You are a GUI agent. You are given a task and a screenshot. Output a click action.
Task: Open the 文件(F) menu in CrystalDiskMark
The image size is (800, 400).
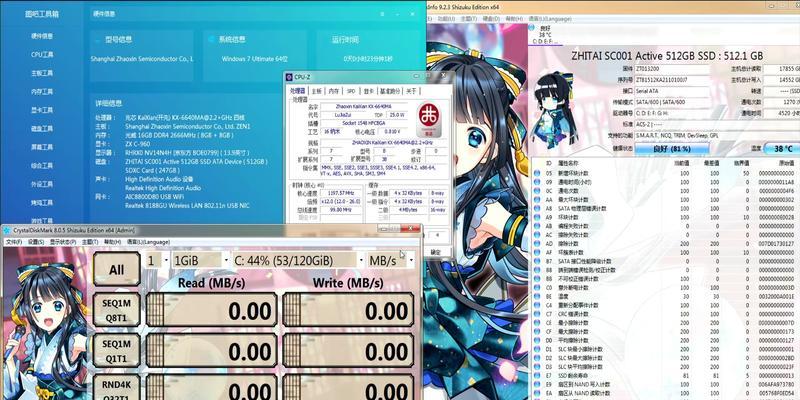point(13,242)
